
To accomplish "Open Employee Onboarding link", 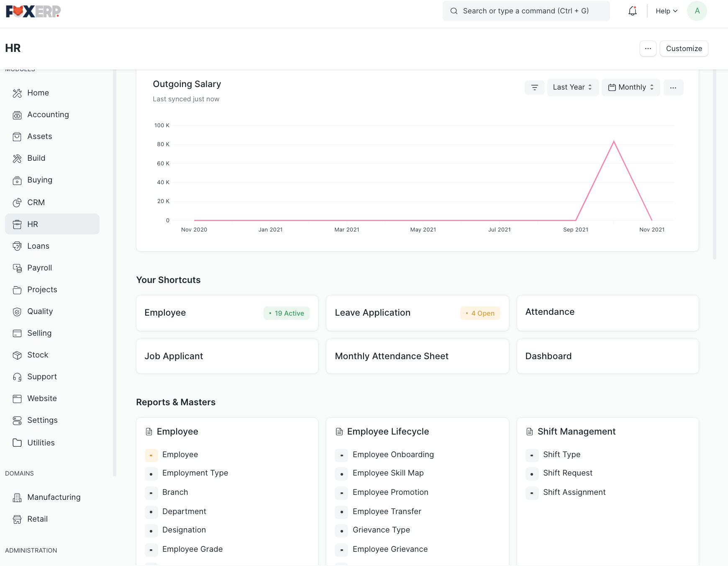I will 393,455.
